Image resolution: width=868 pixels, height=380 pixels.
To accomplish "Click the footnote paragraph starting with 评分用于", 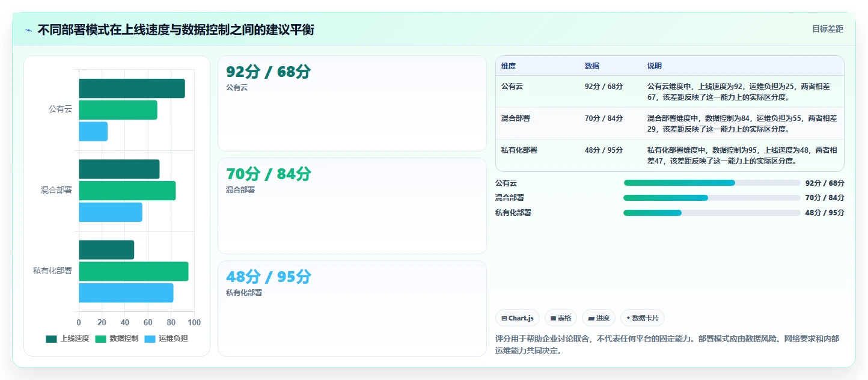I will (x=667, y=345).
